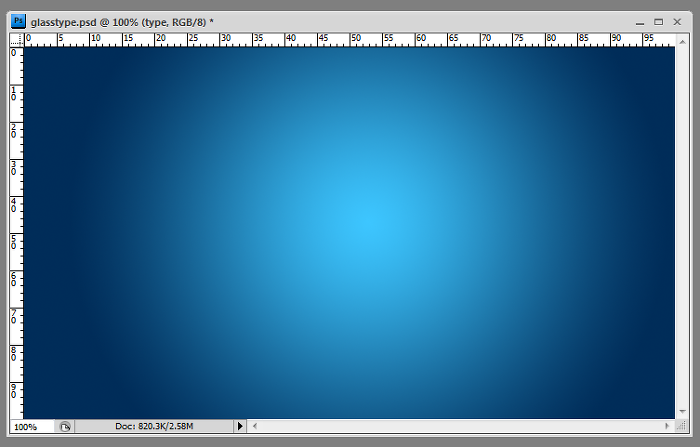
Task: Click the ruler origin corner box
Action: coord(17,40)
